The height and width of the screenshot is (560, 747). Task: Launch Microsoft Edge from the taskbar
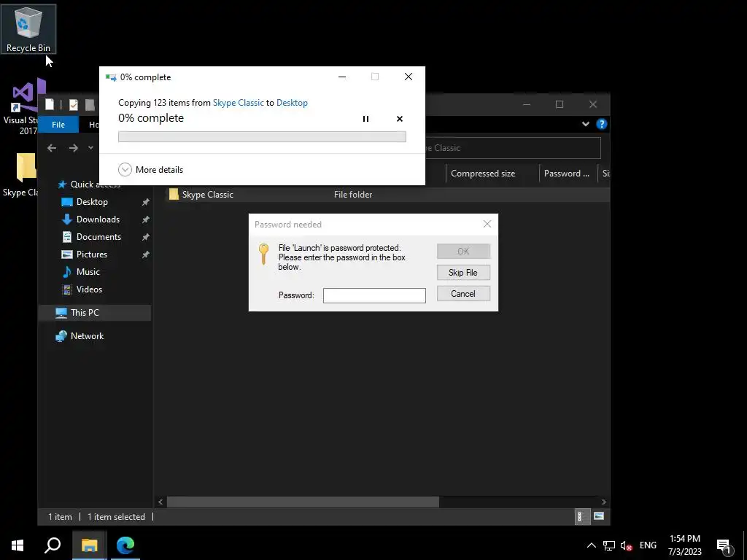(125, 545)
